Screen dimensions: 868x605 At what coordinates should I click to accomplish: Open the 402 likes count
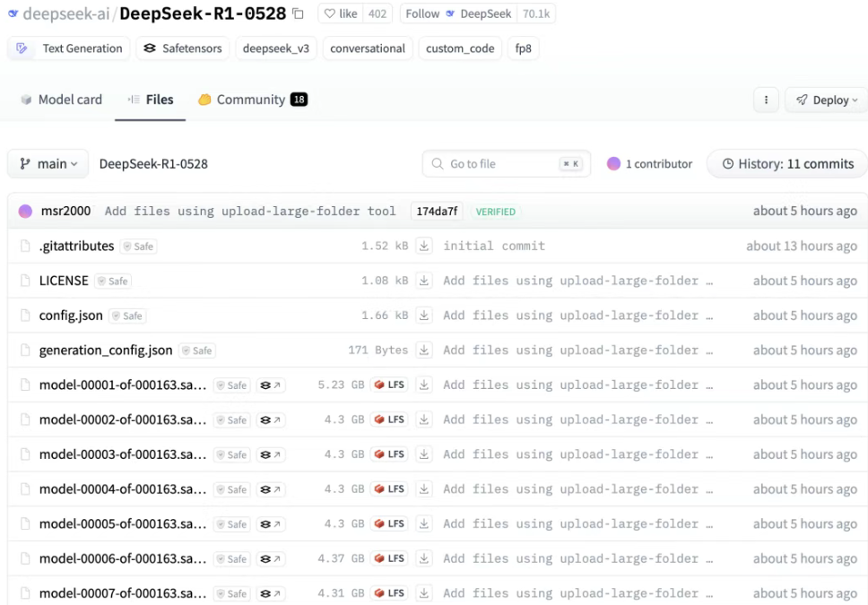(x=378, y=13)
